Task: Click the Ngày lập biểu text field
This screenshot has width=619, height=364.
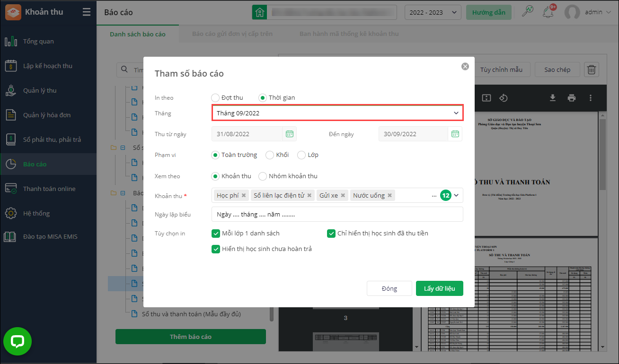Action: click(x=337, y=214)
